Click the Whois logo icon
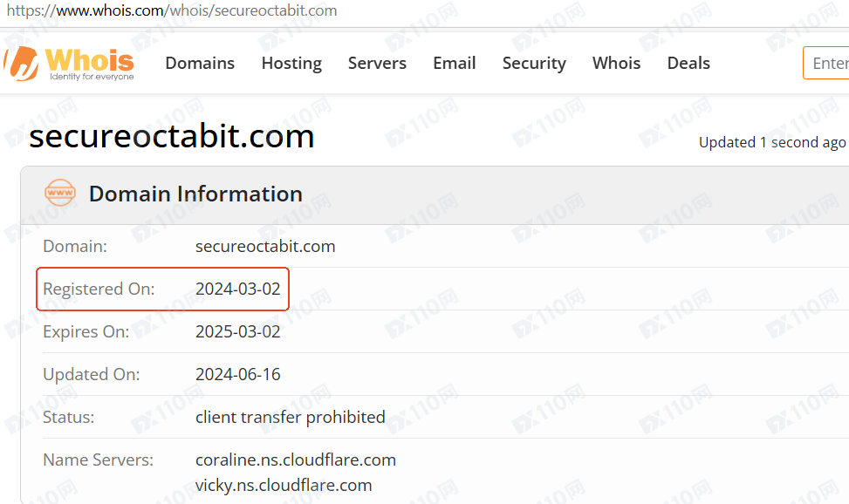Viewport: 849px width, 504px height. tap(22, 64)
